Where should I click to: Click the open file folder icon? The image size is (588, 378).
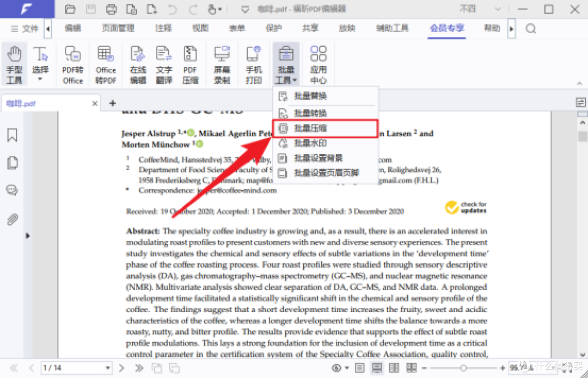[x=70, y=9]
